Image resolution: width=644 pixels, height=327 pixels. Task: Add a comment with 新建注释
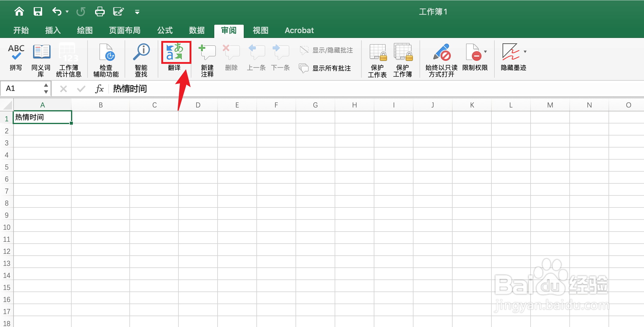[207, 59]
